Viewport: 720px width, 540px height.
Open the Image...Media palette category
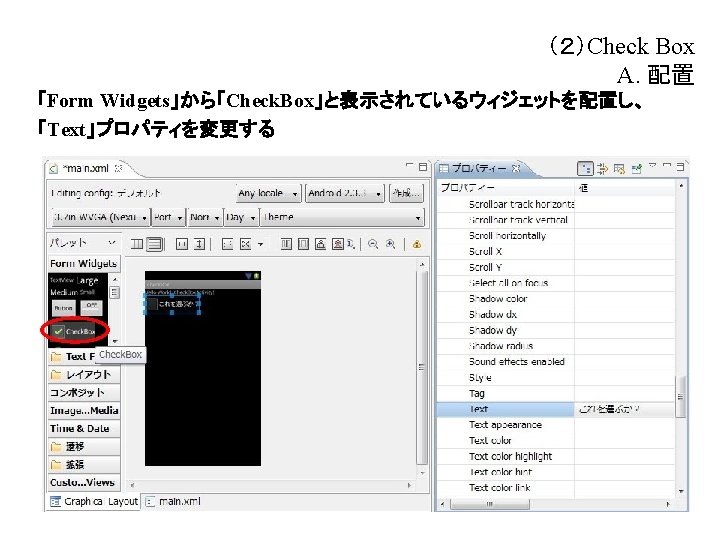[84, 411]
